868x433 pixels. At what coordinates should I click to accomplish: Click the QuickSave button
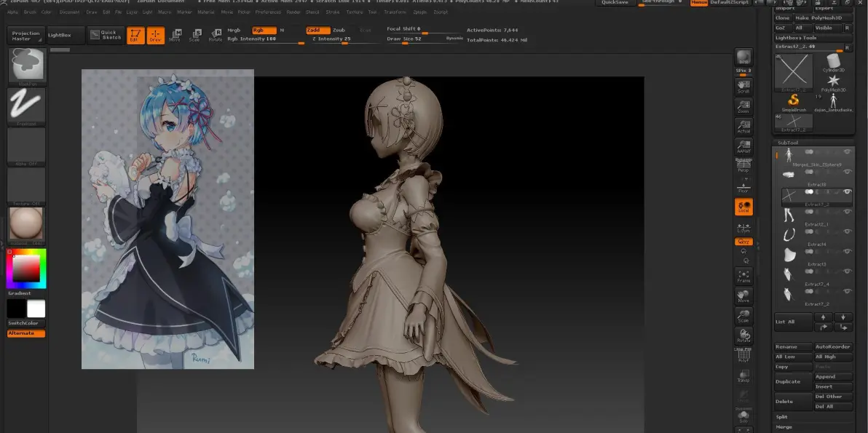pos(615,3)
